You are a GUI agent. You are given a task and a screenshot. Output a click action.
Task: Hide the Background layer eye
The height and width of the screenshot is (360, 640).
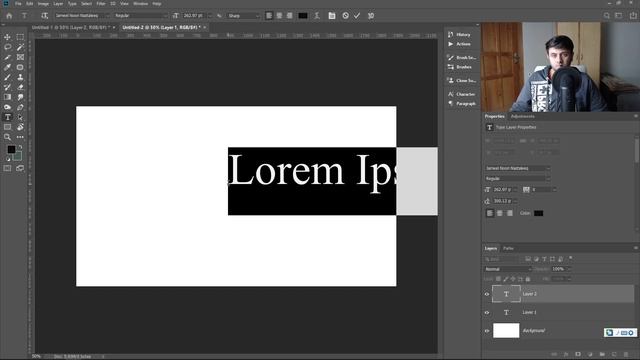tap(487, 331)
